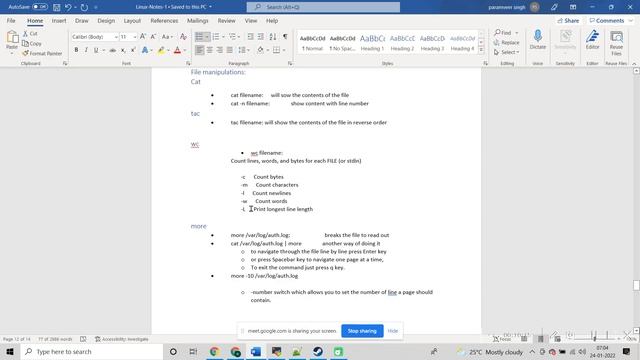Activate Format Painter
Viewport: 640px width, 360px height.
coord(42,53)
